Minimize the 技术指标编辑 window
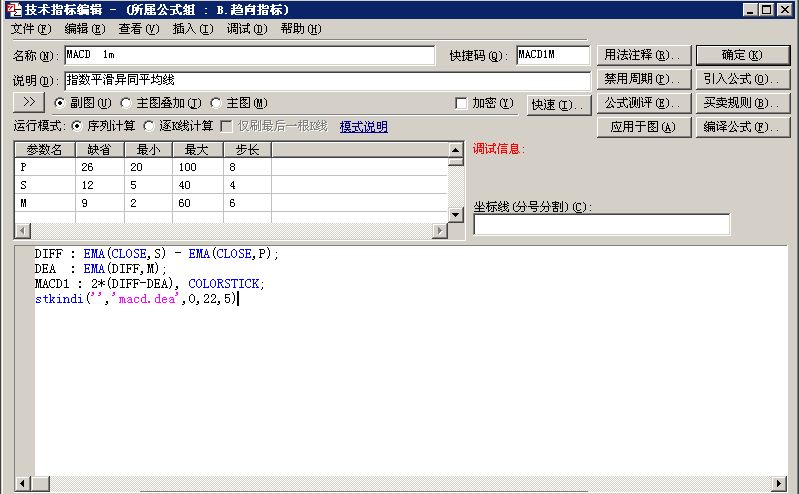Screen dimensions: 799x494 pyautogui.click(x=750, y=10)
